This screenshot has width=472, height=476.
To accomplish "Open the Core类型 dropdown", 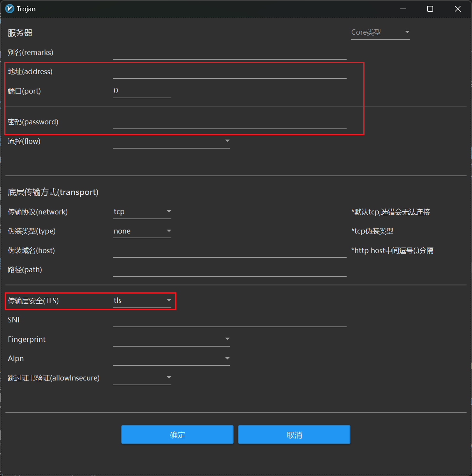I will click(380, 32).
